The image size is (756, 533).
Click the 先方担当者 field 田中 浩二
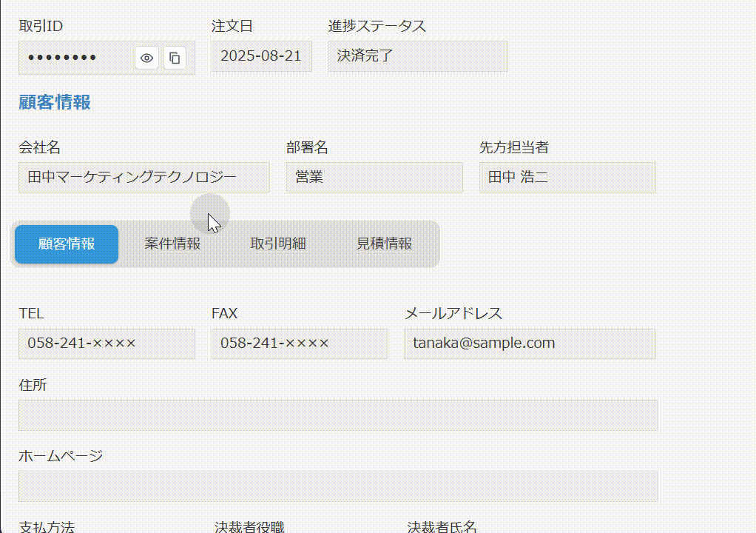(567, 177)
